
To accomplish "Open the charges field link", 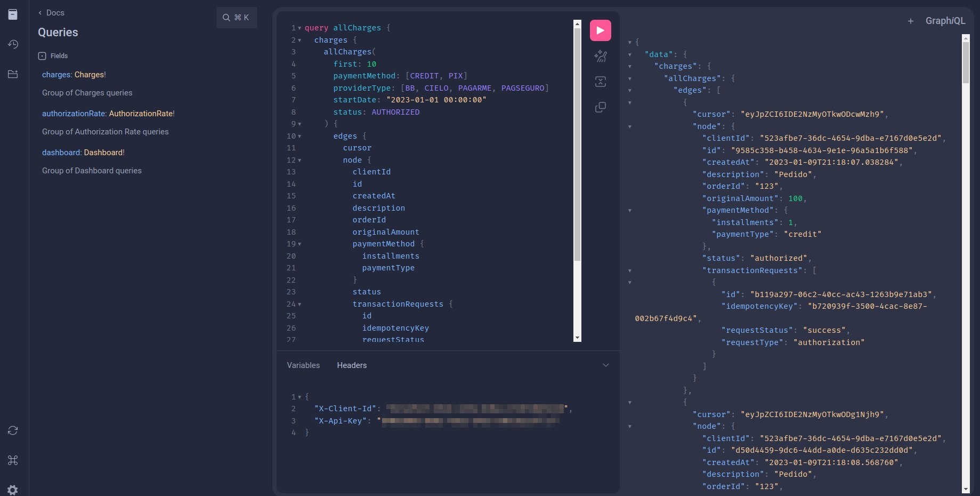I will coord(56,75).
